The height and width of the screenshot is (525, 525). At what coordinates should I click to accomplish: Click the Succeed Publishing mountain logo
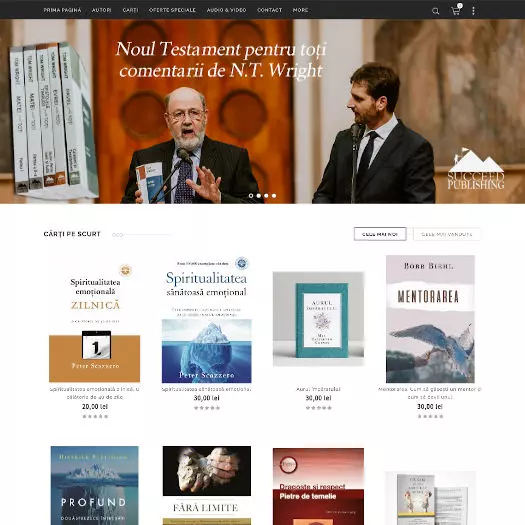point(476,169)
